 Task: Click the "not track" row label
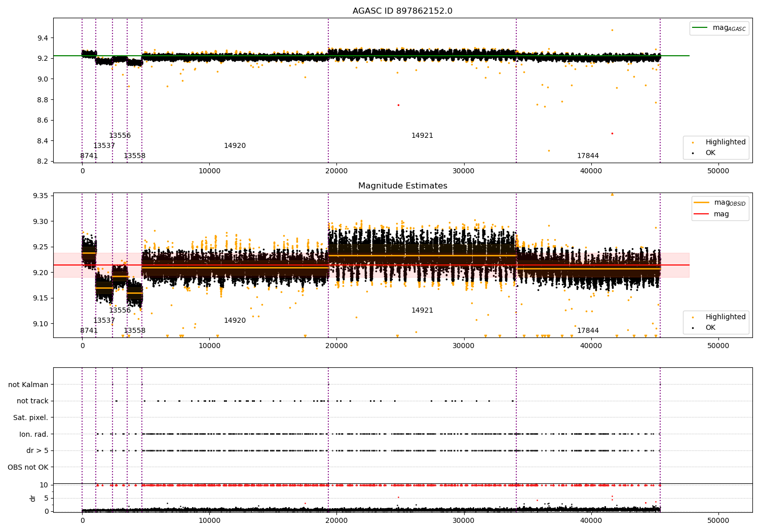tap(32, 401)
